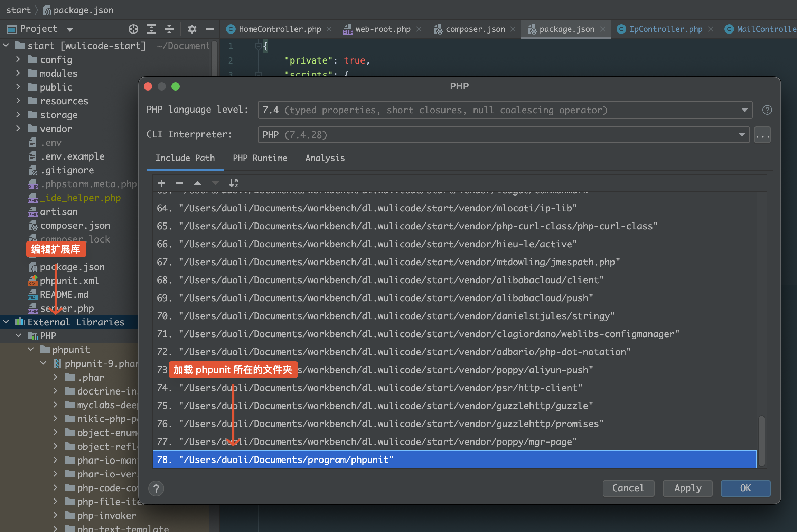
Task: Collapse all project tree icon
Action: pos(169,29)
